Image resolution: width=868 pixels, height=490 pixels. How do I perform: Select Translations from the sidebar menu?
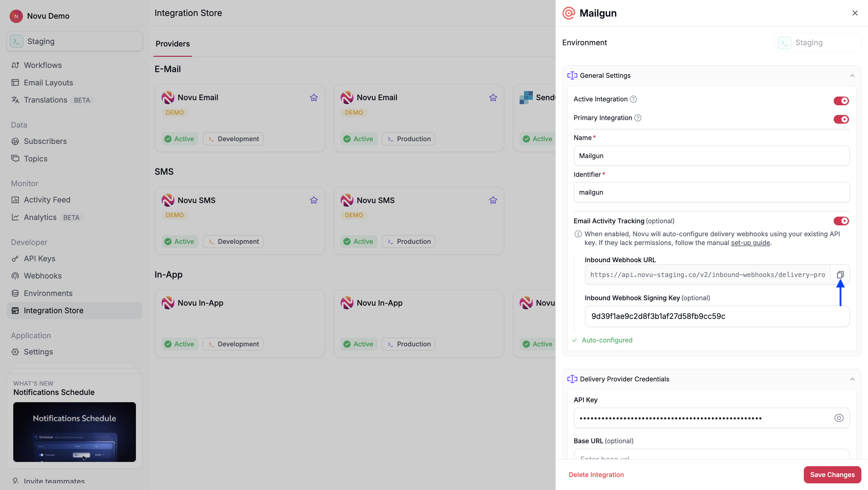pos(46,100)
